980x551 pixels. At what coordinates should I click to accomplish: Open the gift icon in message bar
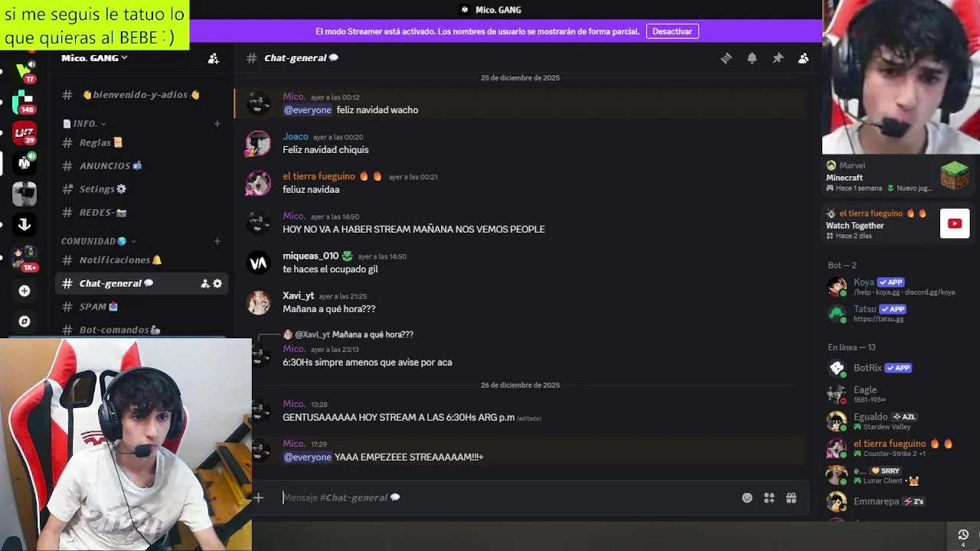792,497
